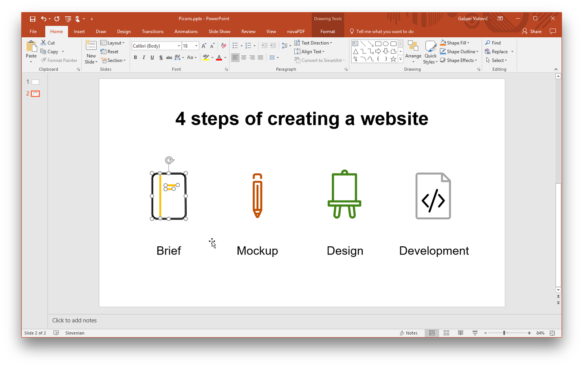
Task: Click the Redo icon in title bar
Action: coord(57,19)
